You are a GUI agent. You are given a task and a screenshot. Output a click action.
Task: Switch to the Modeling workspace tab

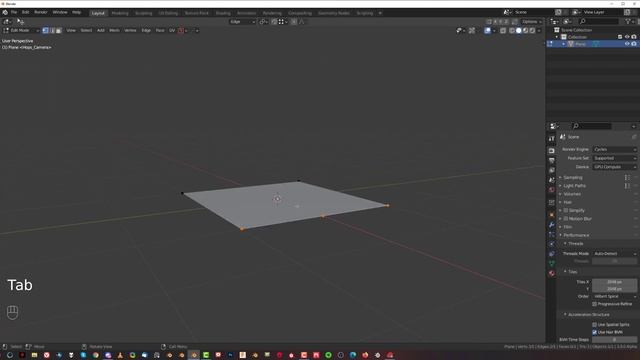click(120, 13)
